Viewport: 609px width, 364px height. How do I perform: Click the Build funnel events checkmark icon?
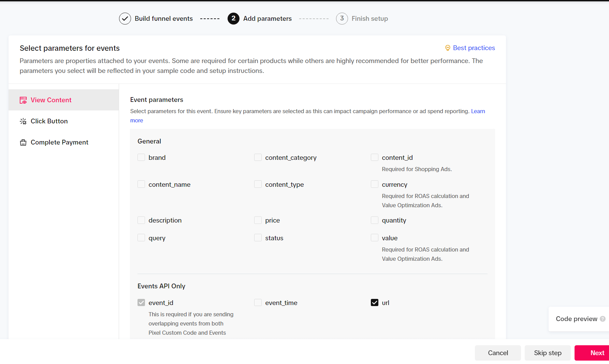pyautogui.click(x=125, y=19)
